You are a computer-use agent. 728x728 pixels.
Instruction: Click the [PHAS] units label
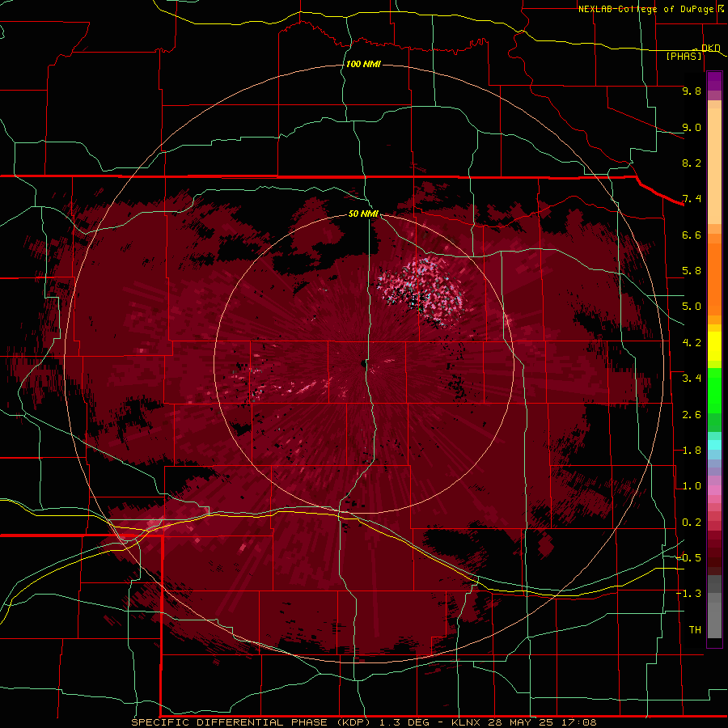click(x=684, y=57)
